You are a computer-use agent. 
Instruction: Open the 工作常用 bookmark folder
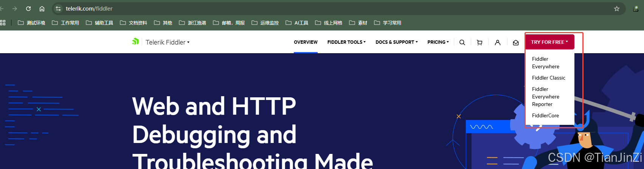tap(65, 23)
